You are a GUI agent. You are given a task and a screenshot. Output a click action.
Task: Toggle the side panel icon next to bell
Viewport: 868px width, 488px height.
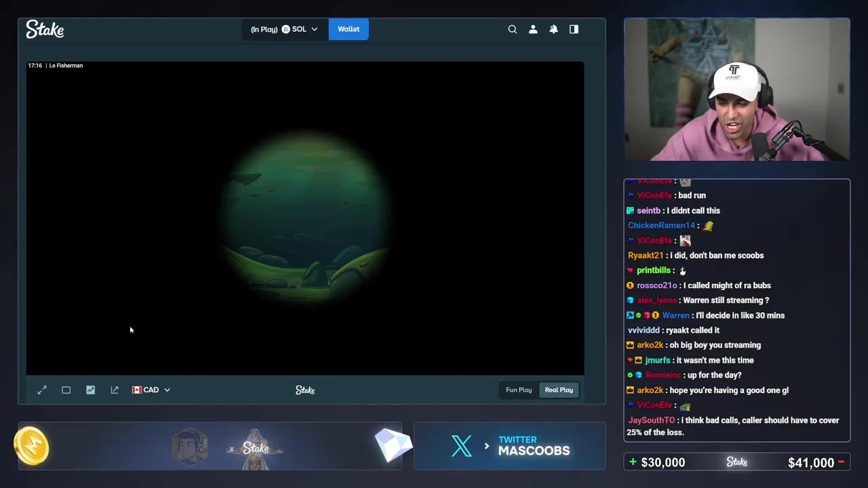[574, 29]
